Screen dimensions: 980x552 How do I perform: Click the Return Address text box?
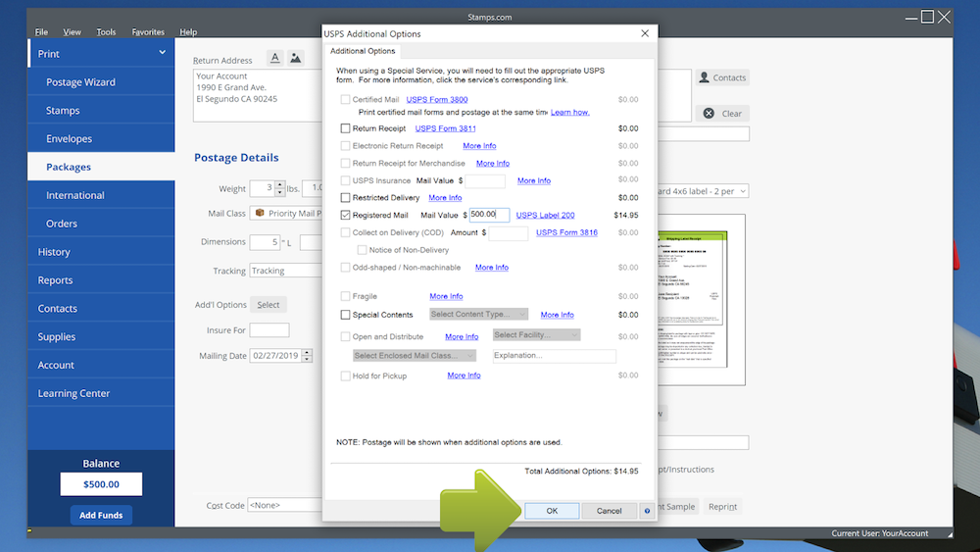point(258,95)
